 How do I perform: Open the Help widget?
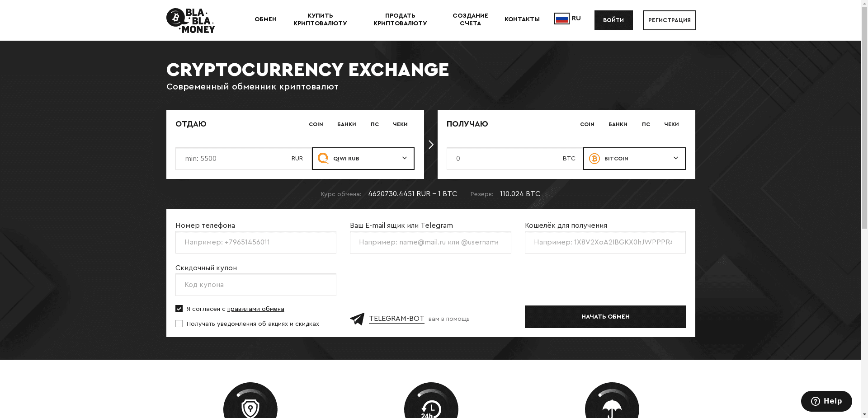[826, 401]
